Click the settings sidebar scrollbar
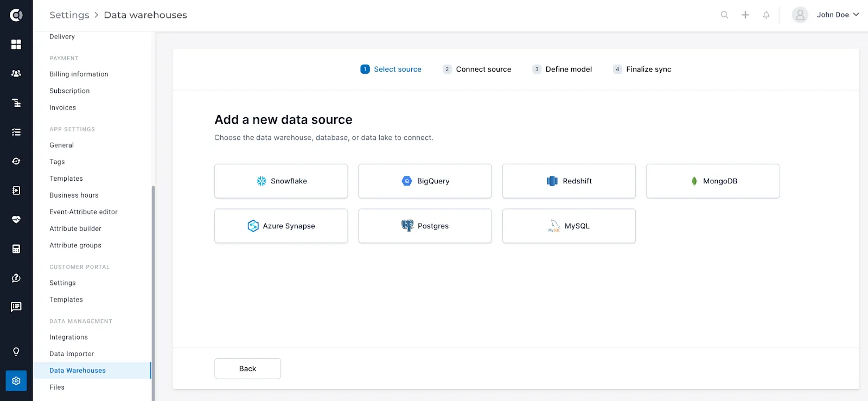The height and width of the screenshot is (401, 868). [x=153, y=293]
